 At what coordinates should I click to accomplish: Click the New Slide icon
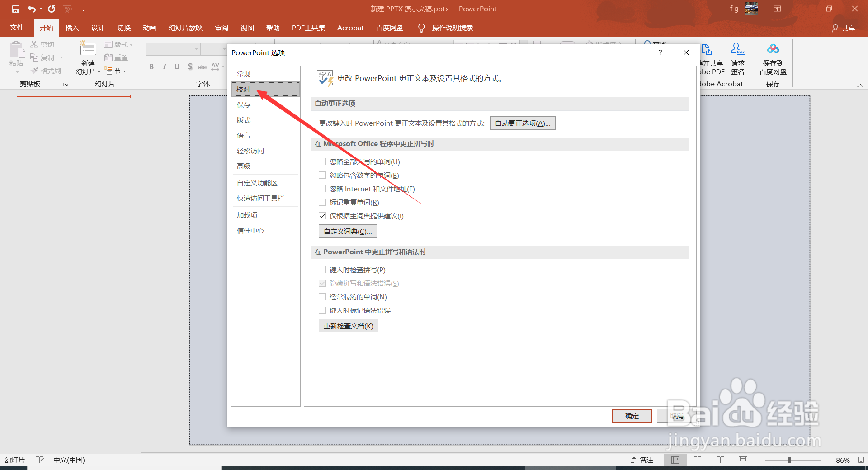point(88,49)
